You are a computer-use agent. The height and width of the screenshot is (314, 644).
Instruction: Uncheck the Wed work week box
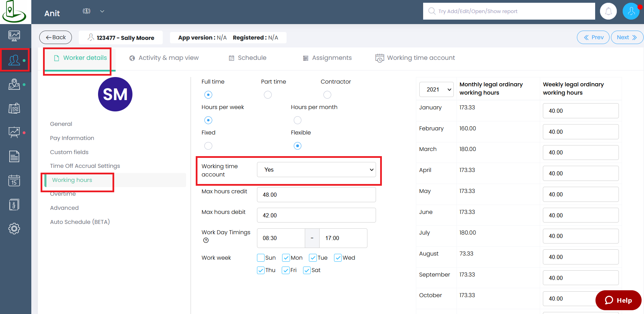tap(338, 258)
